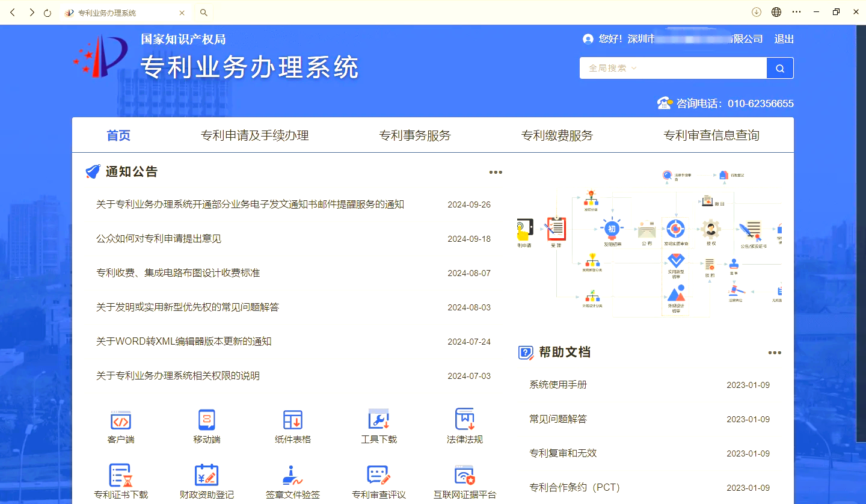Open the 专利审查信息查询 menu
This screenshot has width=866, height=504.
[x=711, y=135]
